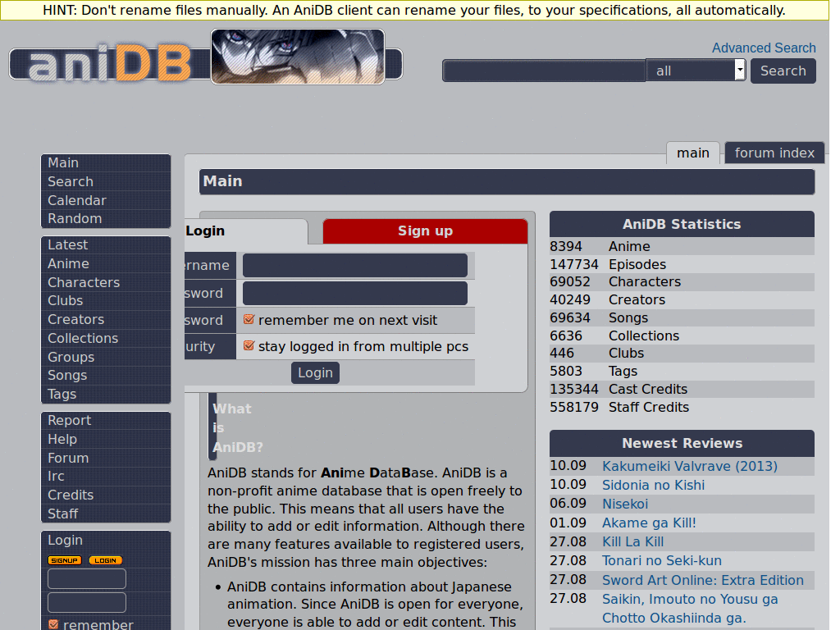840x630 pixels.
Task: Open Clubs in the sidebar menu
Action: (x=106, y=300)
